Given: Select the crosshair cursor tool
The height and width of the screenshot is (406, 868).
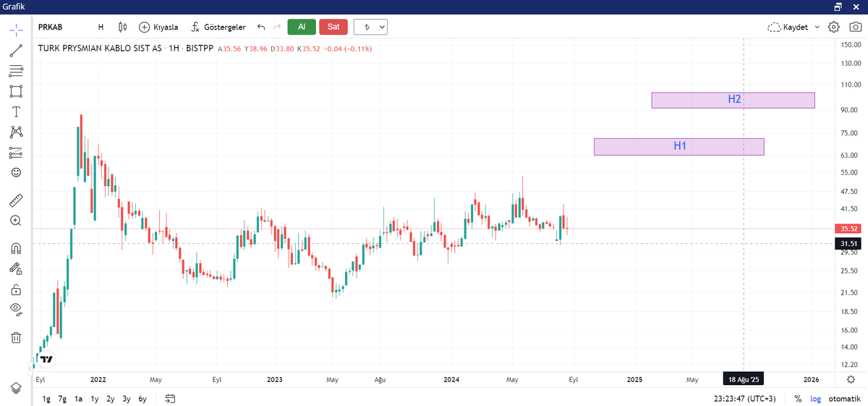Looking at the screenshot, I should click(16, 31).
